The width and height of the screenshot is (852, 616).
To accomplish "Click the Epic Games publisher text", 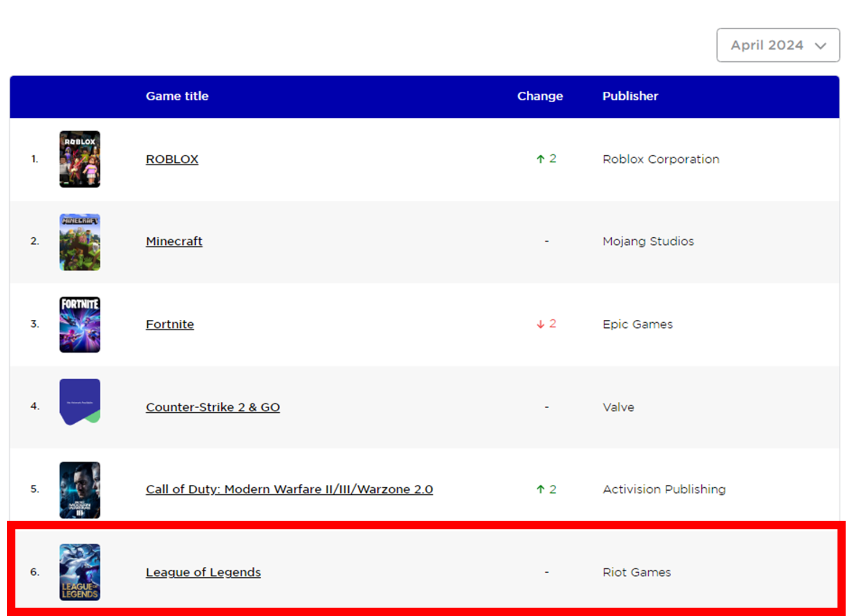I will (638, 324).
